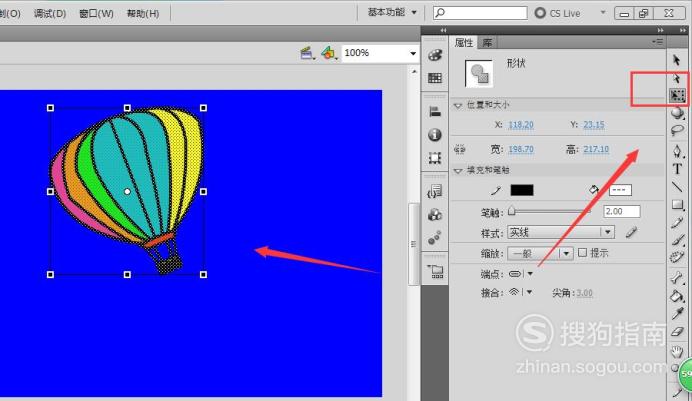Select the Eraser tool

point(677,332)
